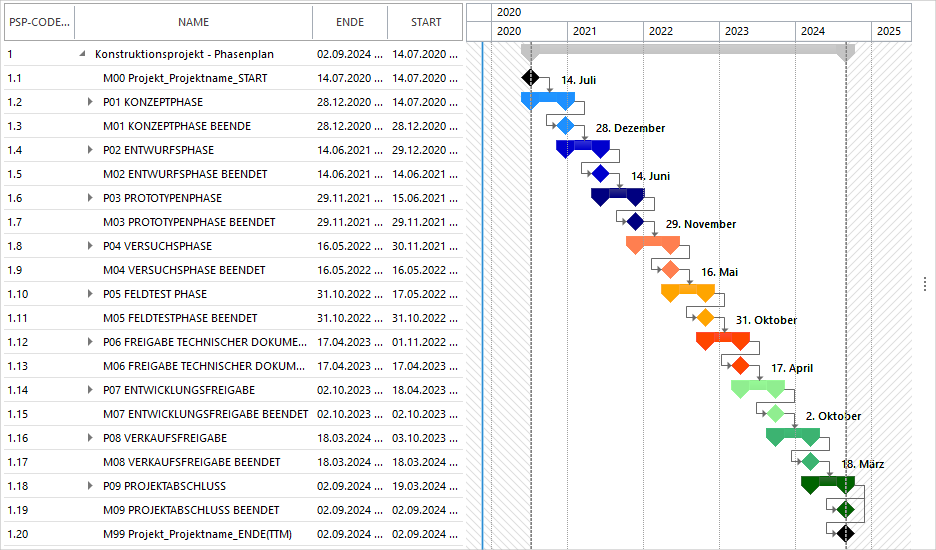The image size is (936, 550).
Task: Click the green P08 Verkaufsfreigabe bar
Action: 793,434
